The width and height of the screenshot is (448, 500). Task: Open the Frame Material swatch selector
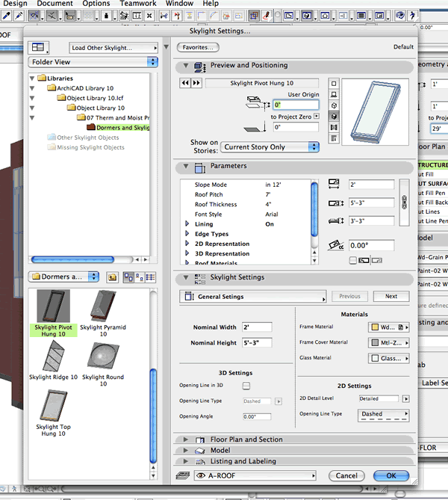(x=390, y=327)
